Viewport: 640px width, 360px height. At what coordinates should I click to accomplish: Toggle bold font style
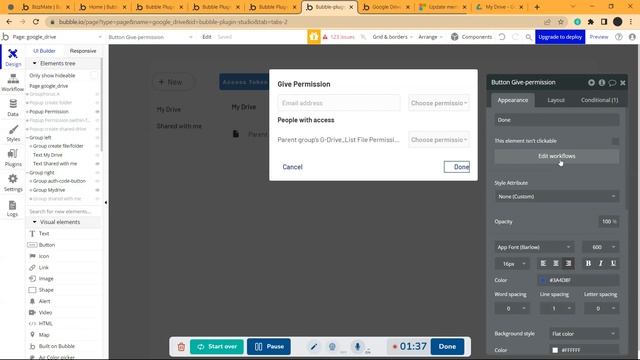pos(588,263)
